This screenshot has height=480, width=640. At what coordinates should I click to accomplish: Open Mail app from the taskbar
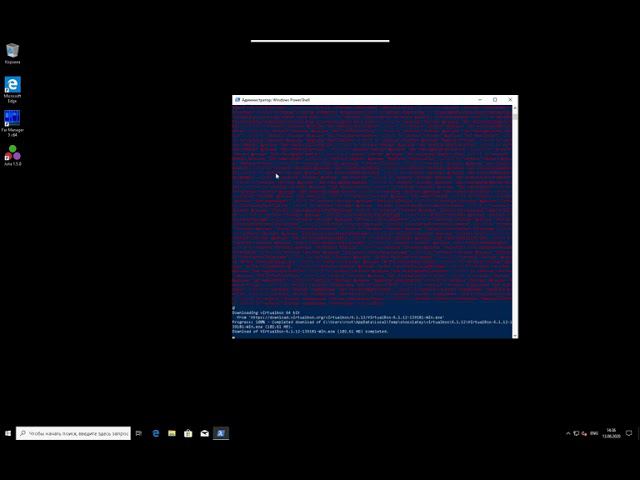[x=204, y=433]
